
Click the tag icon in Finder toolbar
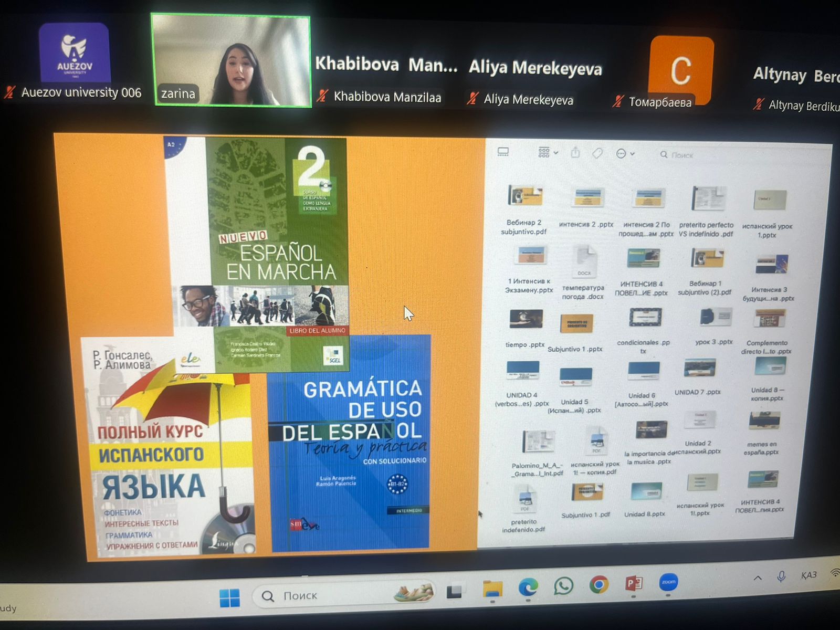597,153
